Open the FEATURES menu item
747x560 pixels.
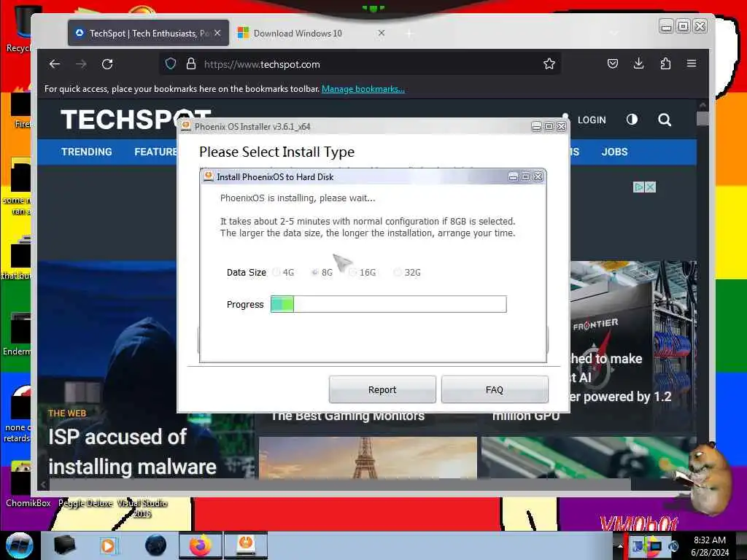click(156, 152)
